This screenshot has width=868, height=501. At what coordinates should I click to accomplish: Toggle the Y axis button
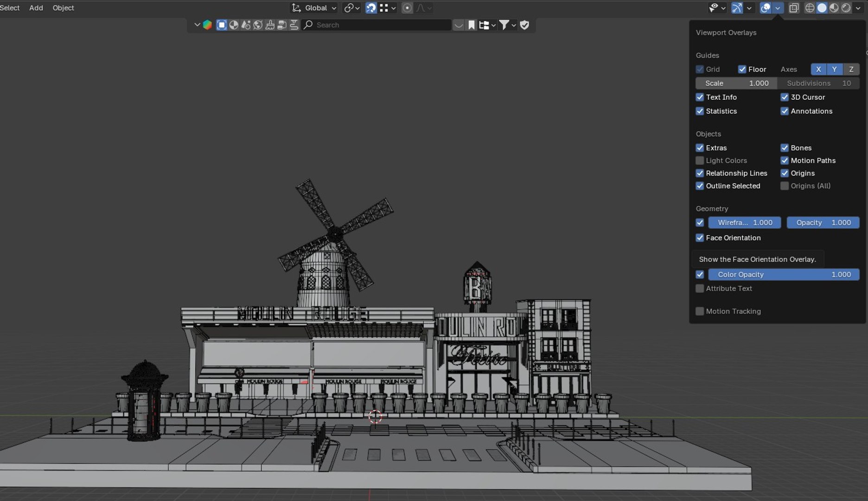pos(834,69)
